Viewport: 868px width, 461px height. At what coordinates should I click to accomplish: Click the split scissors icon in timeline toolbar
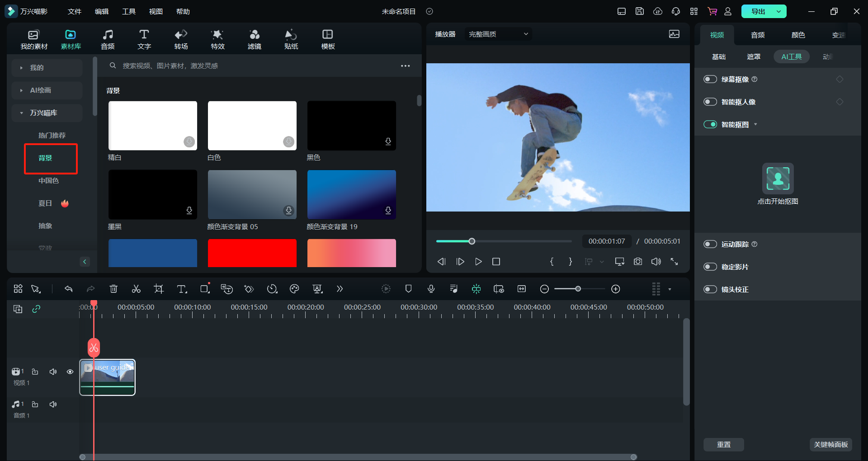coord(136,289)
